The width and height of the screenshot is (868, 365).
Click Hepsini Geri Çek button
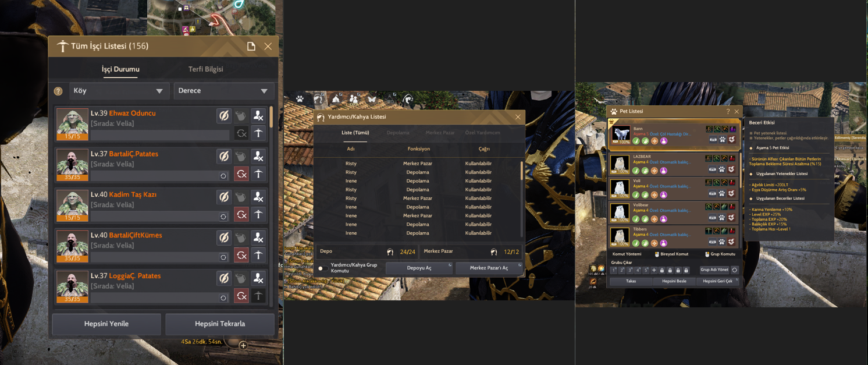tap(717, 281)
